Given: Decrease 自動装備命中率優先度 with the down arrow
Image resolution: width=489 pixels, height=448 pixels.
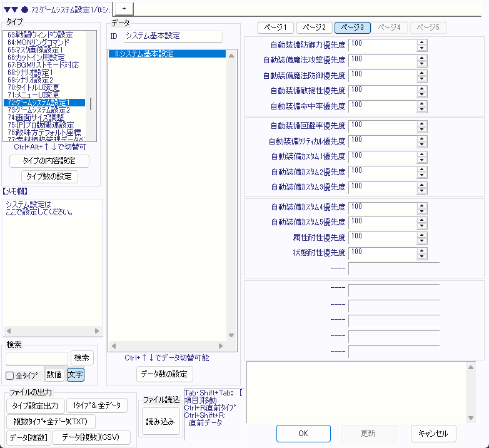Looking at the screenshot, I should [421, 109].
